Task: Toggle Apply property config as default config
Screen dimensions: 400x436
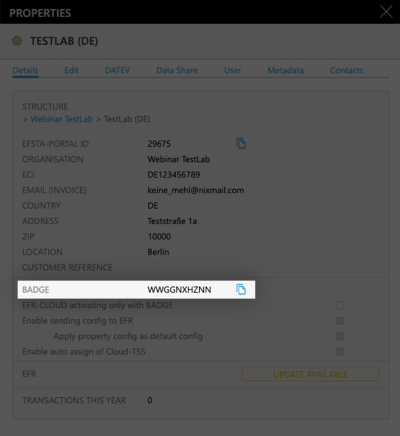Action: [x=340, y=336]
